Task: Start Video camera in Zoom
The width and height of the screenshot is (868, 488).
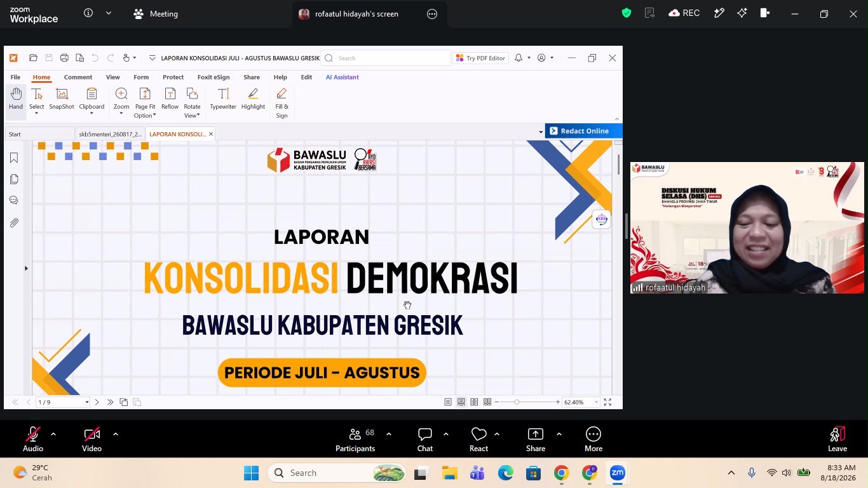Action: coord(92,439)
